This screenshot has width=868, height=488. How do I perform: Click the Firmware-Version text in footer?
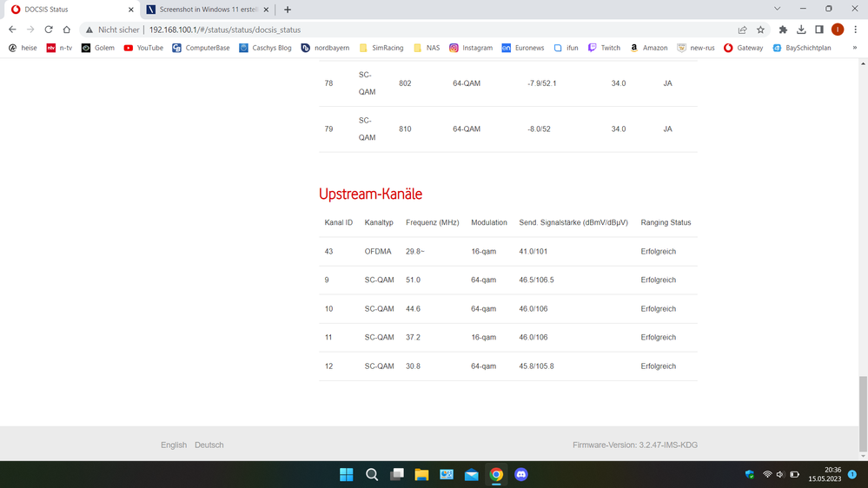pos(635,445)
